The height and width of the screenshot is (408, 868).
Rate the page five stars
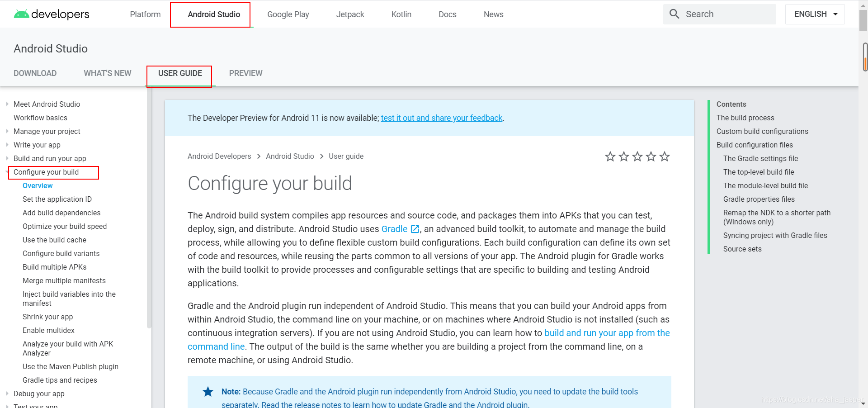(x=665, y=157)
